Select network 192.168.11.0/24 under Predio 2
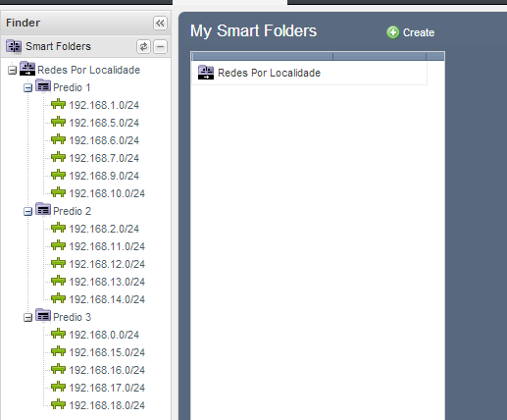The height and width of the screenshot is (420, 507). (x=107, y=246)
